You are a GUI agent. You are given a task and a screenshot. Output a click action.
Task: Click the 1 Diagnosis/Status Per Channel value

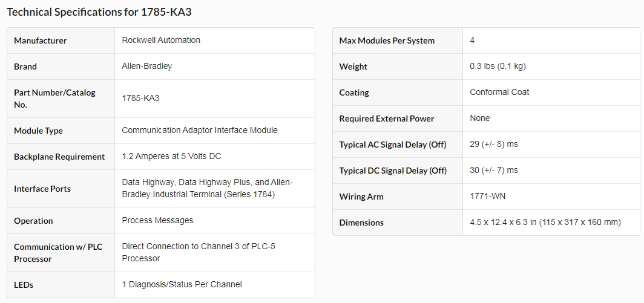click(x=182, y=284)
